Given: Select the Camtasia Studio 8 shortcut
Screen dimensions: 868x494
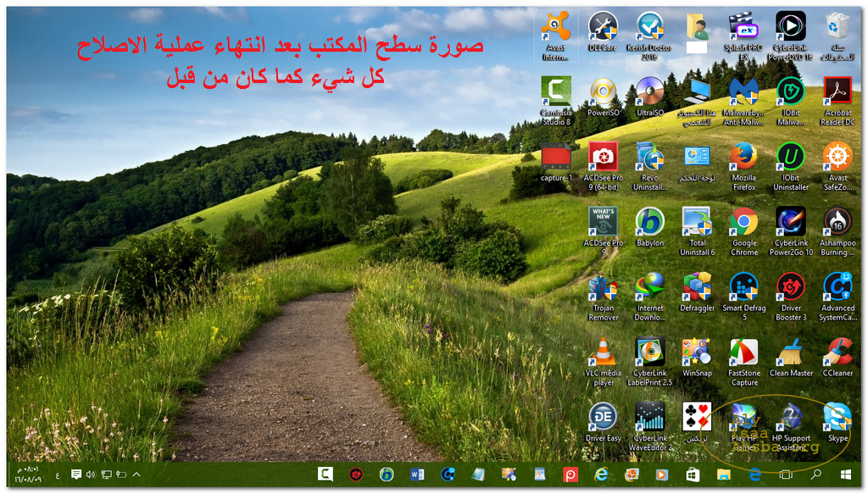Looking at the screenshot, I should pos(556,92).
